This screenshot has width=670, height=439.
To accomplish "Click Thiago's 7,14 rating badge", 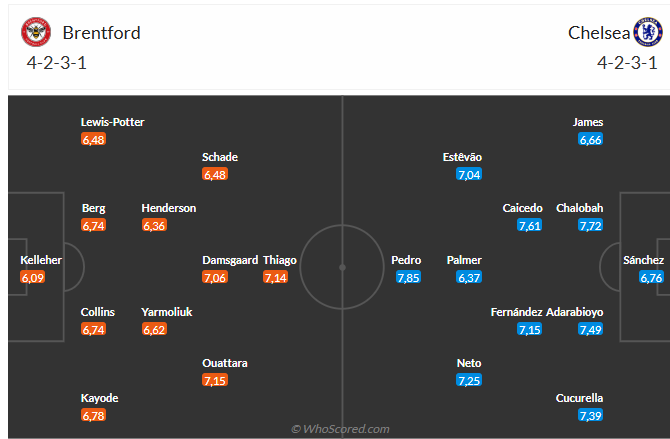I will point(275,277).
